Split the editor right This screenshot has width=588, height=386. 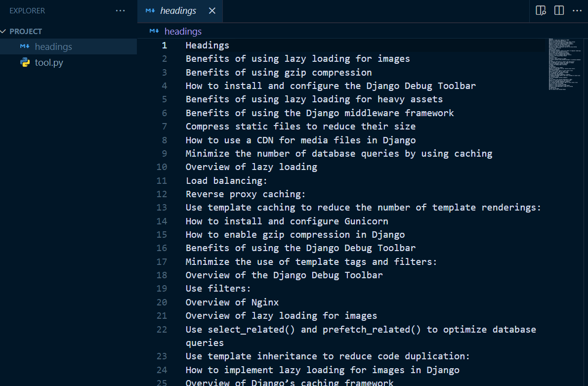point(559,10)
